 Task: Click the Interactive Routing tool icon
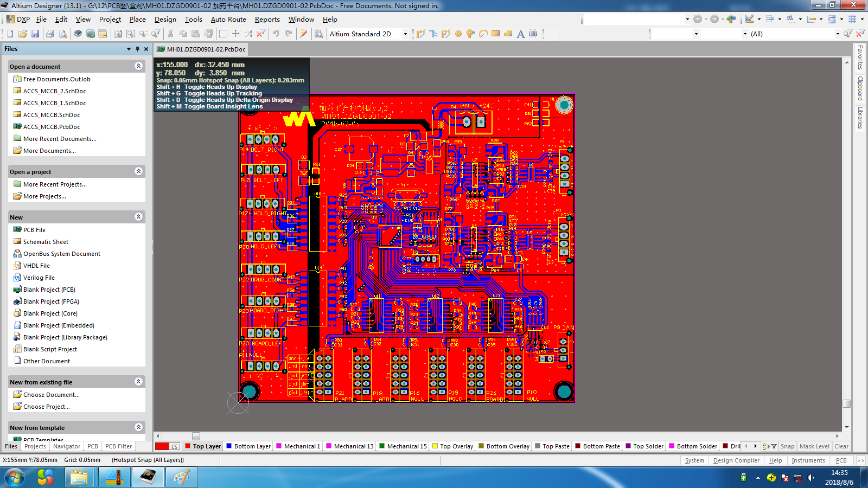[x=421, y=34]
